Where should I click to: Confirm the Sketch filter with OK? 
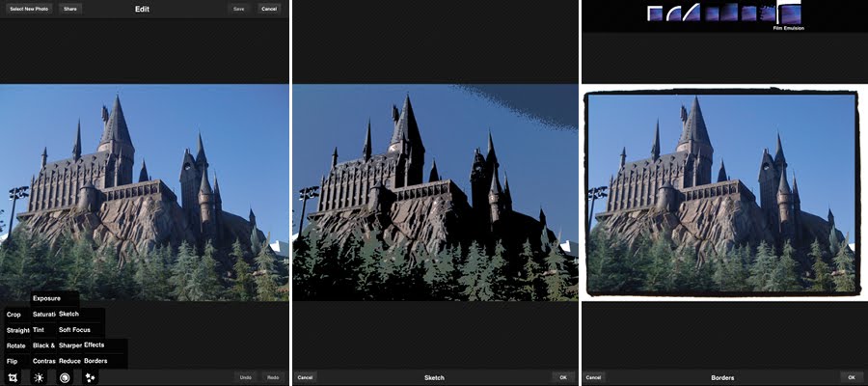tap(563, 377)
